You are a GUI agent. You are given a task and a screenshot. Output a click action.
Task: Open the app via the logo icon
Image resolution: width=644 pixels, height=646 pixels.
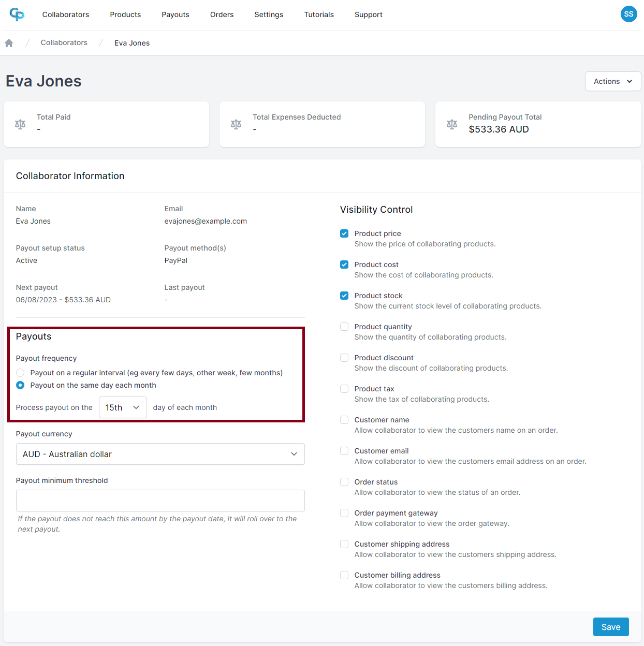[x=17, y=14]
